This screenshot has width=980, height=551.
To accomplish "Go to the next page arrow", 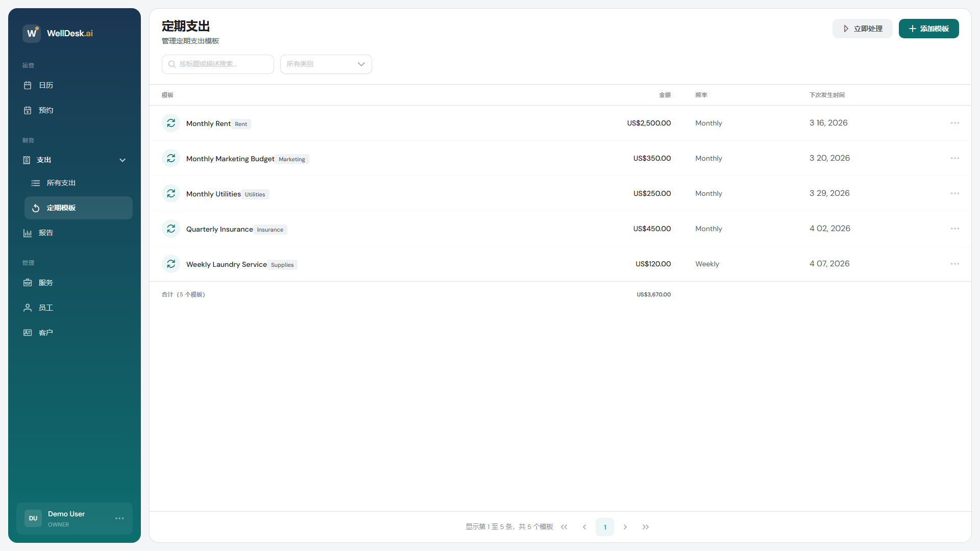I will coord(625,527).
